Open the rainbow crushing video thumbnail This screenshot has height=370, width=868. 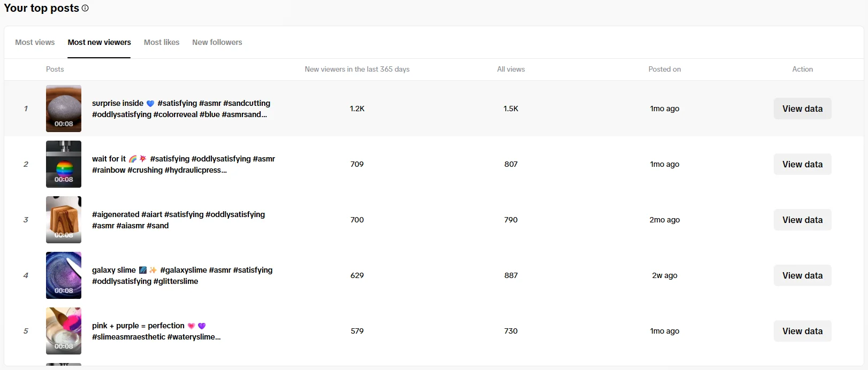pos(64,164)
